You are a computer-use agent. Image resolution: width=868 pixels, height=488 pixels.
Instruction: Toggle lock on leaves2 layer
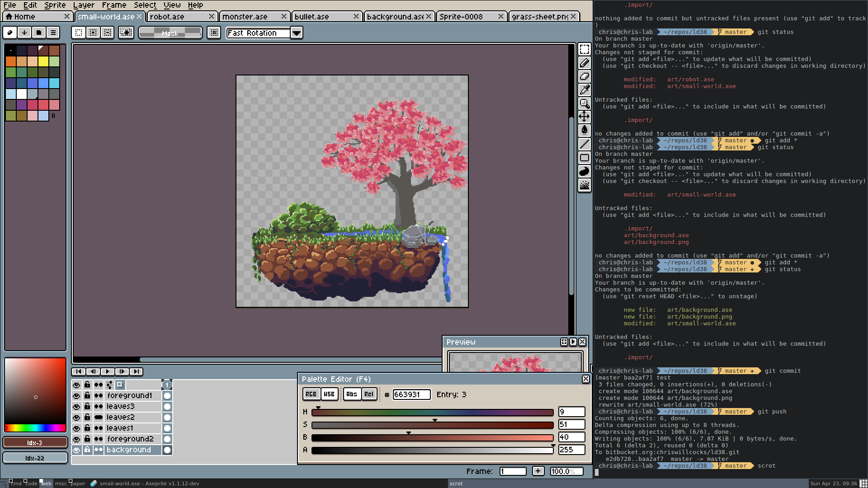point(87,417)
